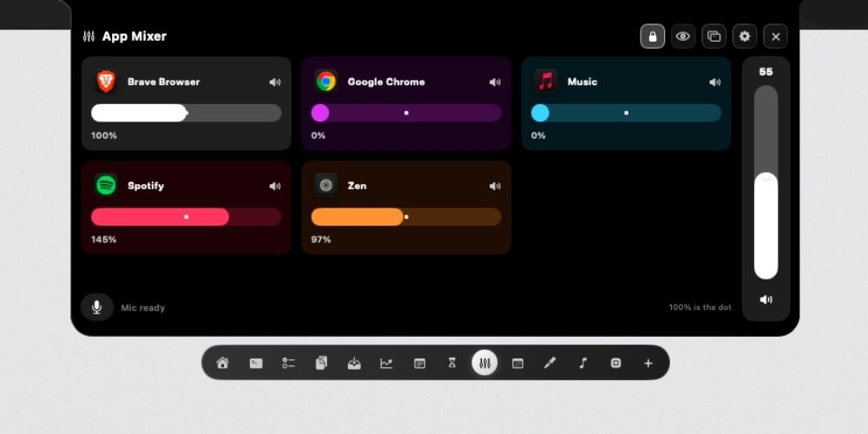Viewport: 868px width, 434px height.
Task: Open the terminal icon in the dock
Action: [256, 363]
